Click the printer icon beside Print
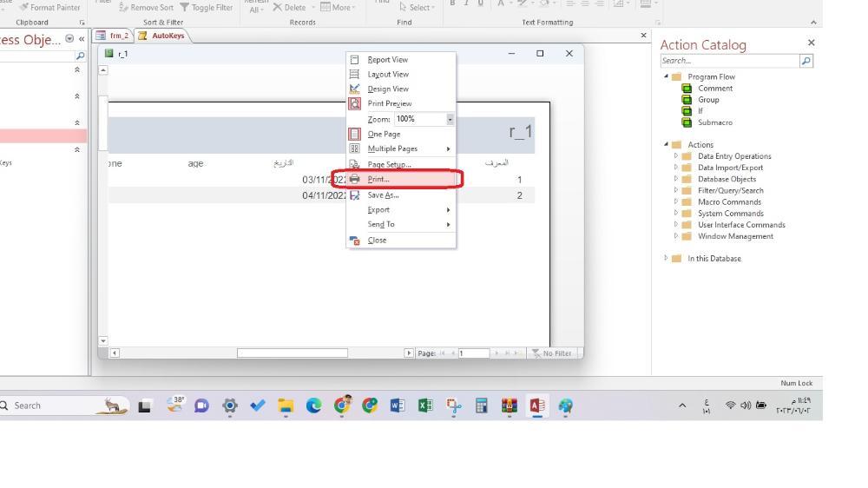 (355, 179)
